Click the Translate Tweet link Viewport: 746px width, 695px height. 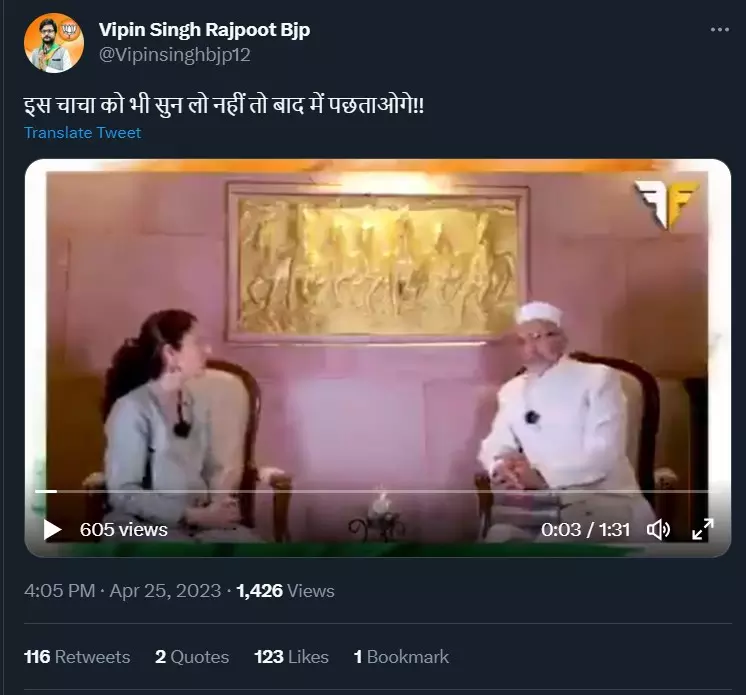[x=83, y=133]
